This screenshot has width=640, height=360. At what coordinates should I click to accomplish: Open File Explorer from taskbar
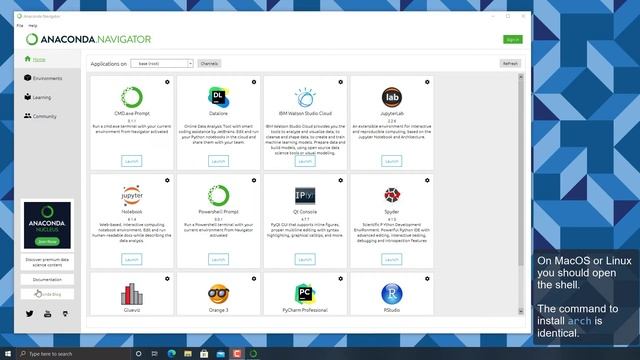(188, 353)
